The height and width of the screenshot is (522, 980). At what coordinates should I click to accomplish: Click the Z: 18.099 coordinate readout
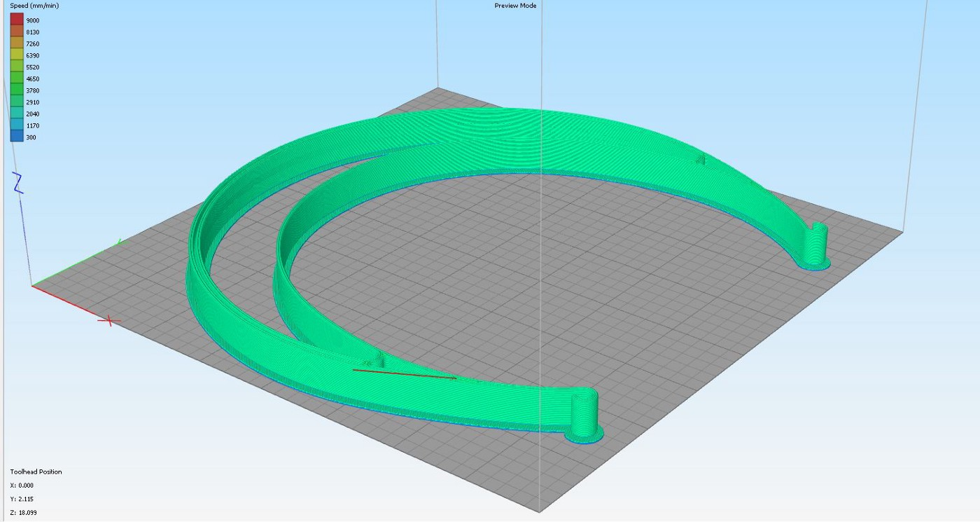(23, 513)
